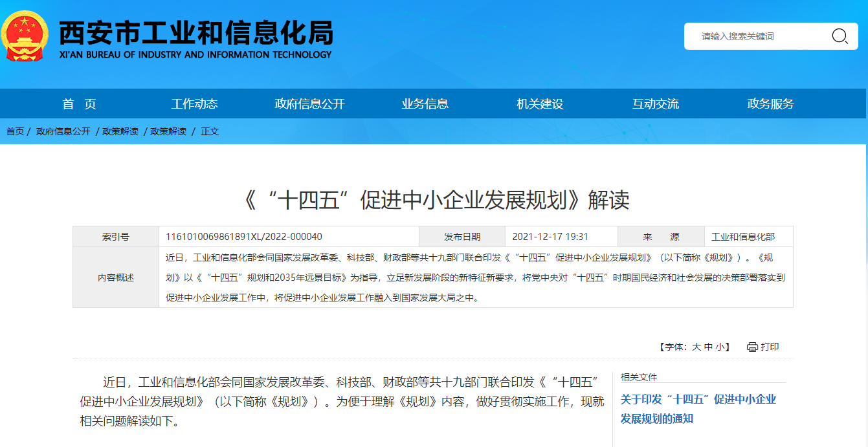Click the printer icon beside 打印

(751, 347)
